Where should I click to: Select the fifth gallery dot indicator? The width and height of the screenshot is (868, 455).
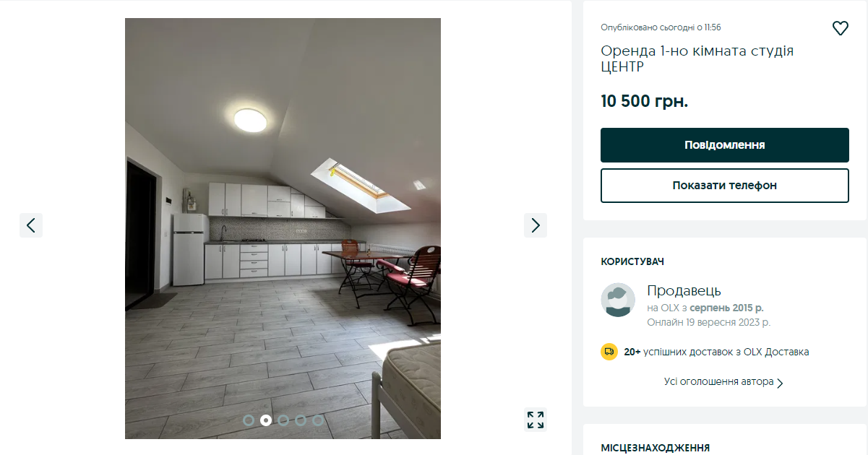(318, 420)
